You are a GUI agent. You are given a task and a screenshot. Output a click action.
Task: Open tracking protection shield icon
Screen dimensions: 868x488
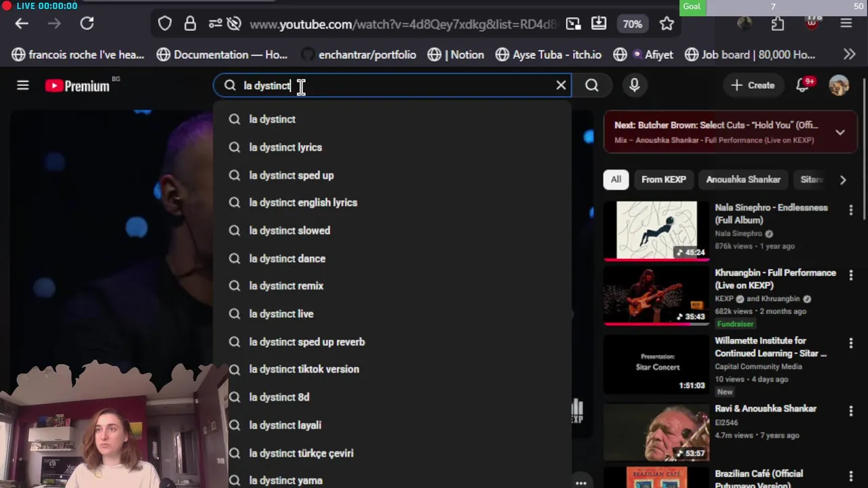(165, 24)
